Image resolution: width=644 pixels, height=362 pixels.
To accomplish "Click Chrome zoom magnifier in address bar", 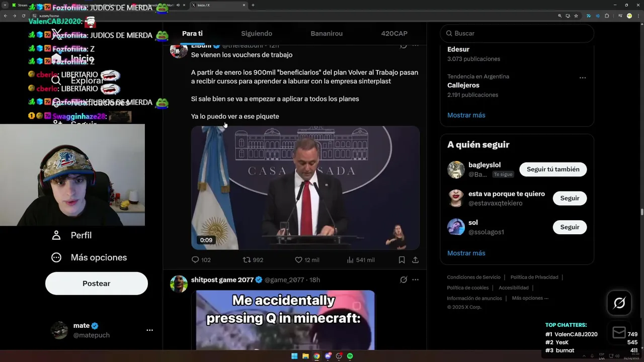I will pos(559,16).
